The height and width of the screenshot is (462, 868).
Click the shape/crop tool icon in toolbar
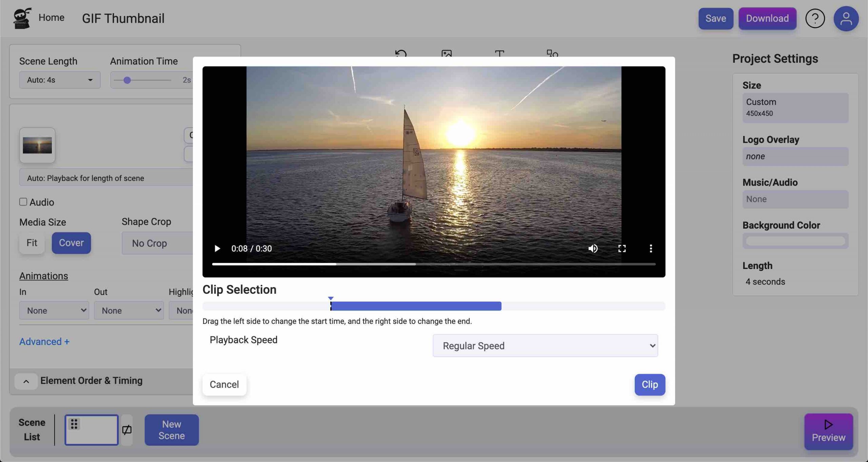point(551,54)
